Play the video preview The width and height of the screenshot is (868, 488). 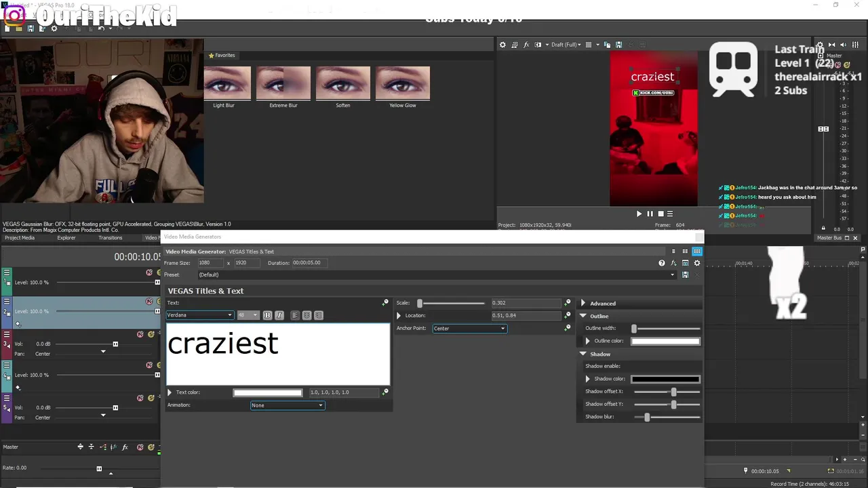pyautogui.click(x=639, y=213)
